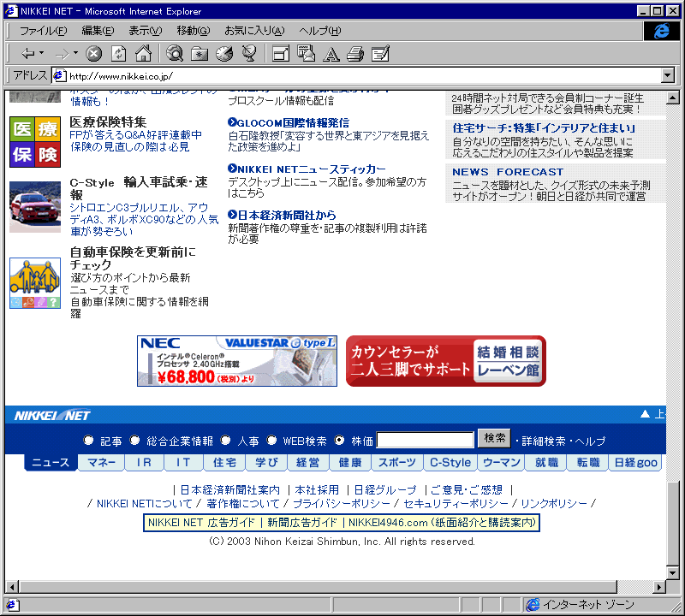Open the 表示 menu

click(145, 31)
